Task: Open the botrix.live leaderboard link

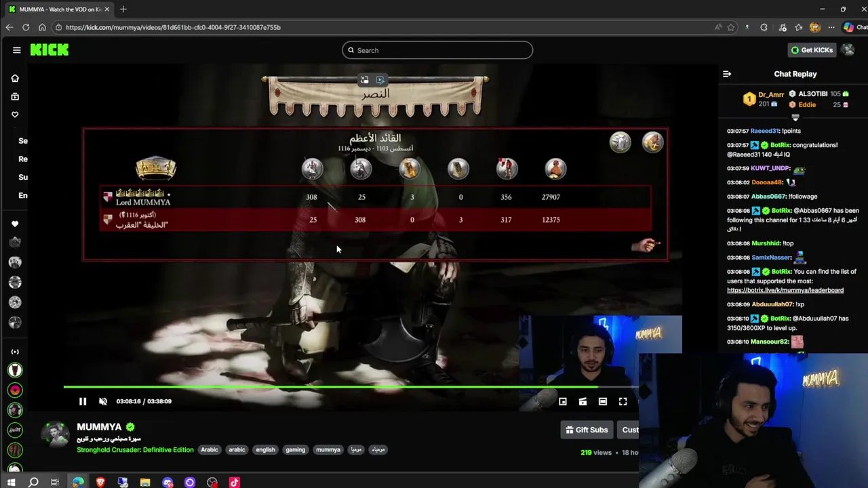Action: [x=785, y=290]
